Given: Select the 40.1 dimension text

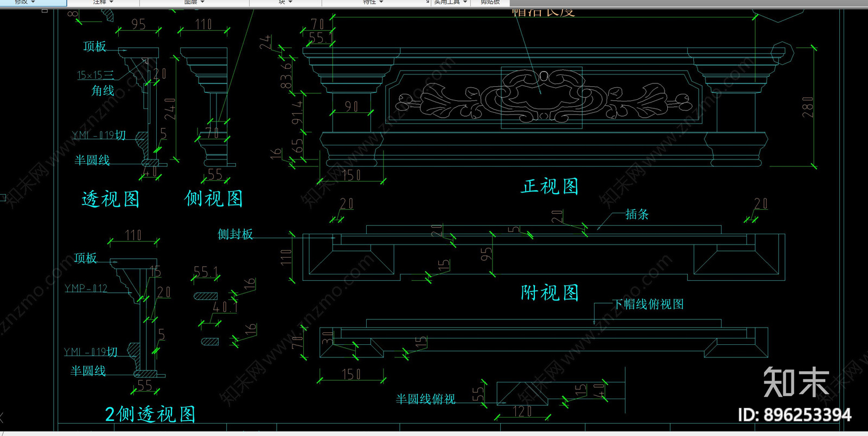Looking at the screenshot, I should 225,307.
